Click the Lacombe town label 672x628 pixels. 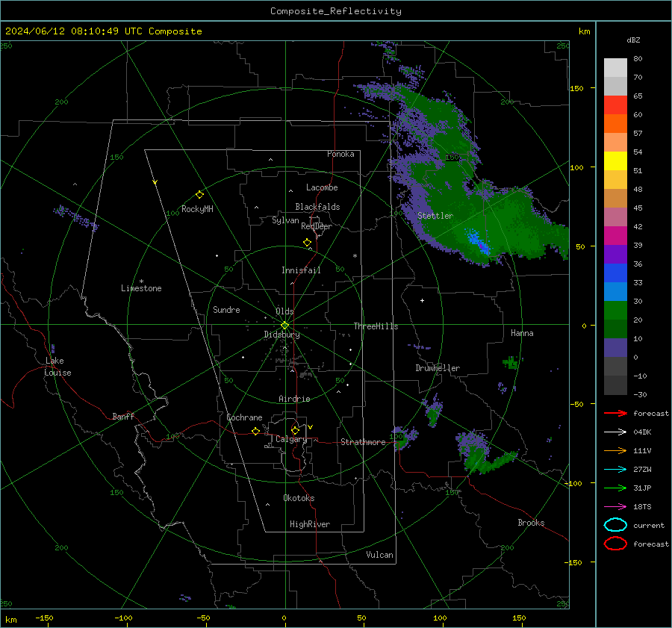322,187
